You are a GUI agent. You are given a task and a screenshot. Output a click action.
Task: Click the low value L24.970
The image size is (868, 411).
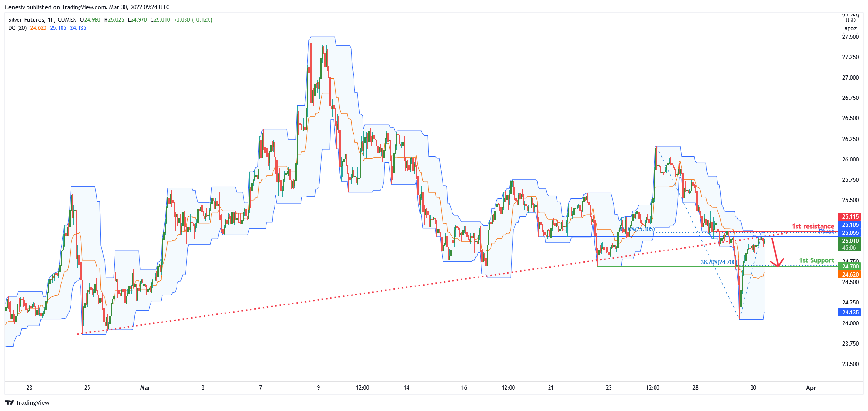coord(137,20)
